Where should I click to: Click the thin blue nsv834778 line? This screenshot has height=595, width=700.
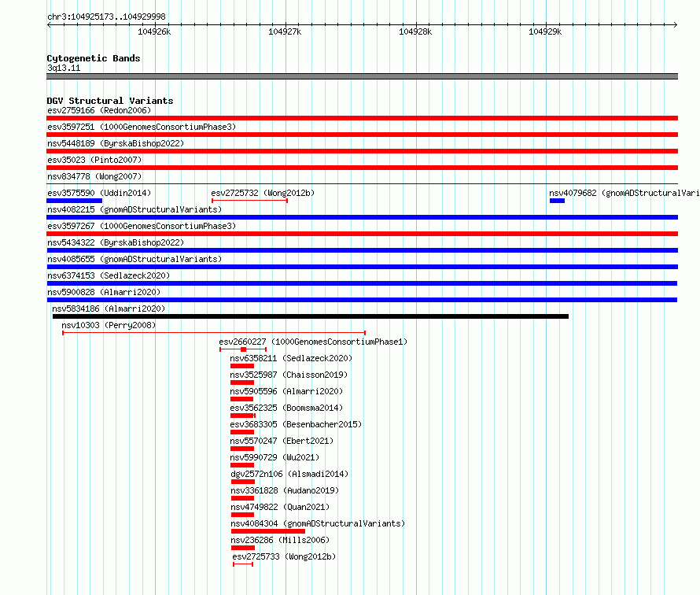click(362, 183)
